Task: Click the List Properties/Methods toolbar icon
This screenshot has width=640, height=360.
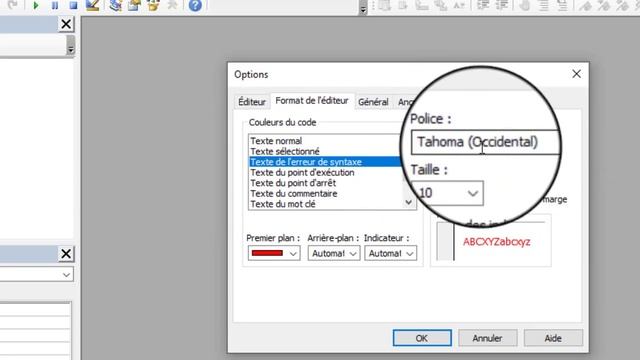Action: (x=384, y=5)
